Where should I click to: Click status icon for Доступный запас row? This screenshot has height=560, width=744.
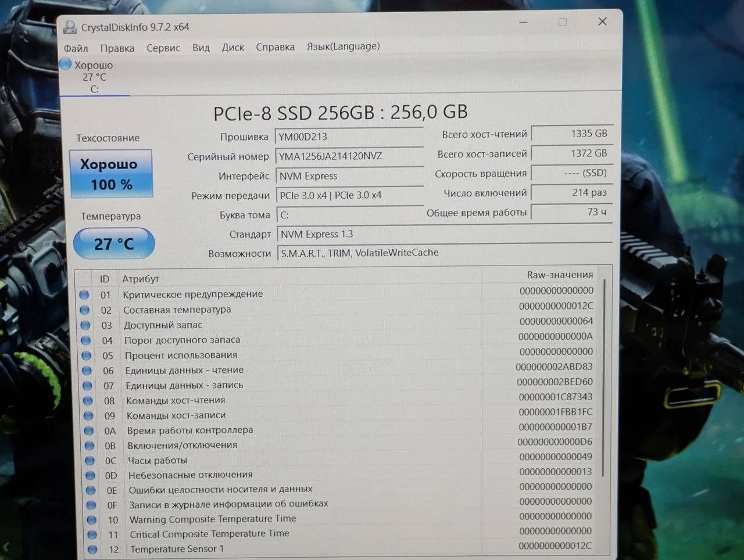tap(85, 325)
